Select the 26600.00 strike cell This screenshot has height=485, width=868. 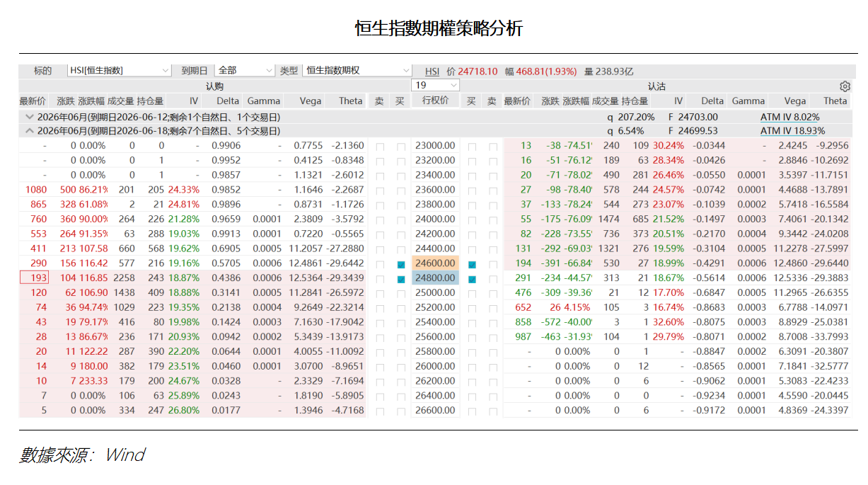pyautogui.click(x=436, y=411)
